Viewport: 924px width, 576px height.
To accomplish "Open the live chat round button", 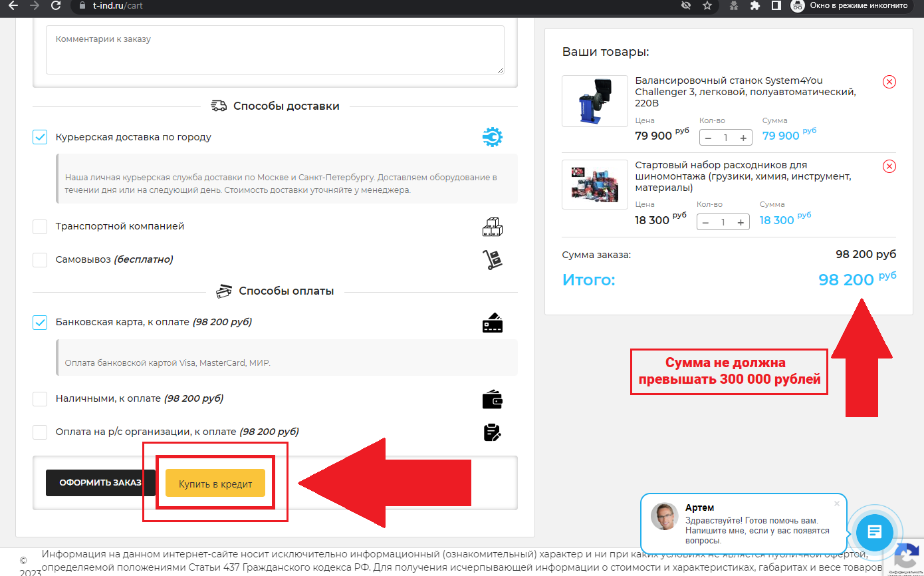I will tap(875, 531).
